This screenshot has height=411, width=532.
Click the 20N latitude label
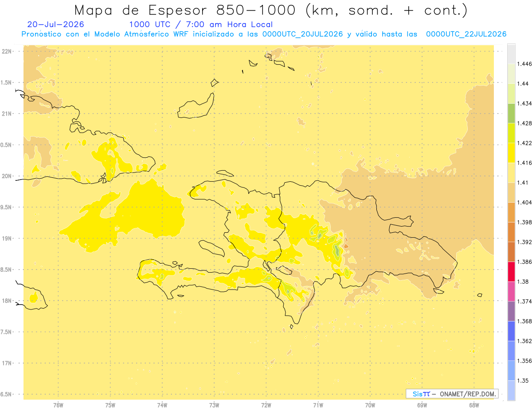pos(7,176)
